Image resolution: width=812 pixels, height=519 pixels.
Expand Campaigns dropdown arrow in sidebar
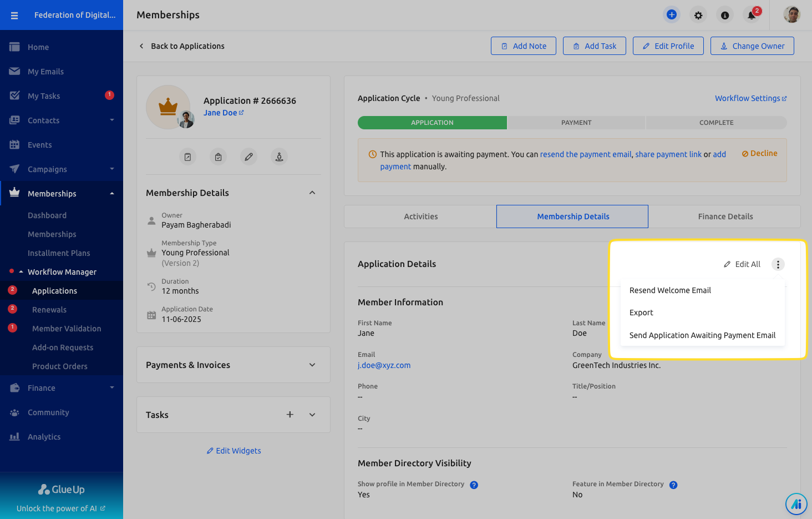[x=112, y=169]
